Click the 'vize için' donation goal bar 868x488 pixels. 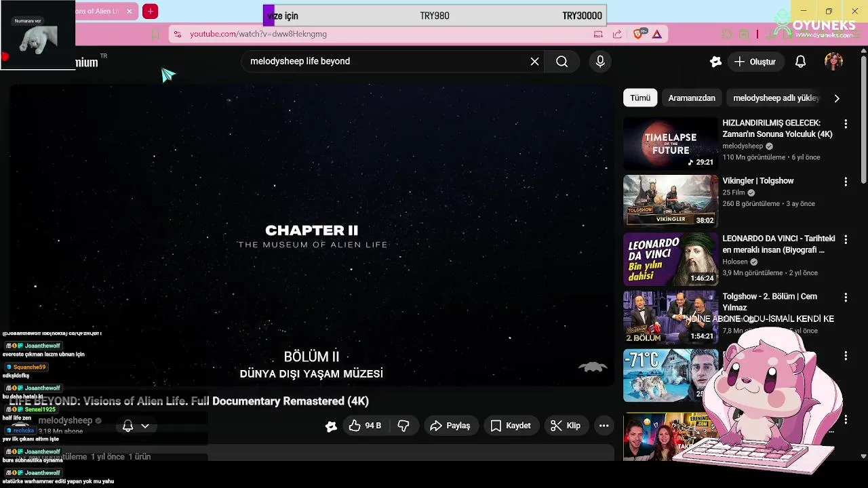tap(435, 16)
